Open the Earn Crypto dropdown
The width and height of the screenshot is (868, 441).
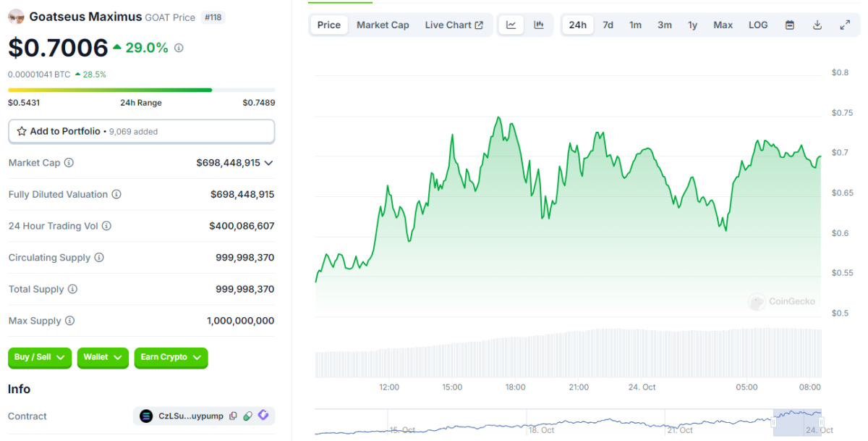pos(171,357)
